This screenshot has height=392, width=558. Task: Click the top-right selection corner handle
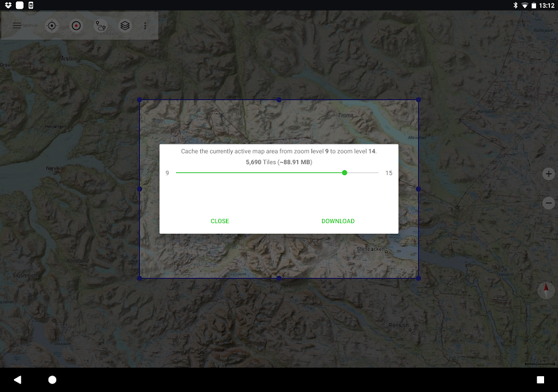coord(418,100)
